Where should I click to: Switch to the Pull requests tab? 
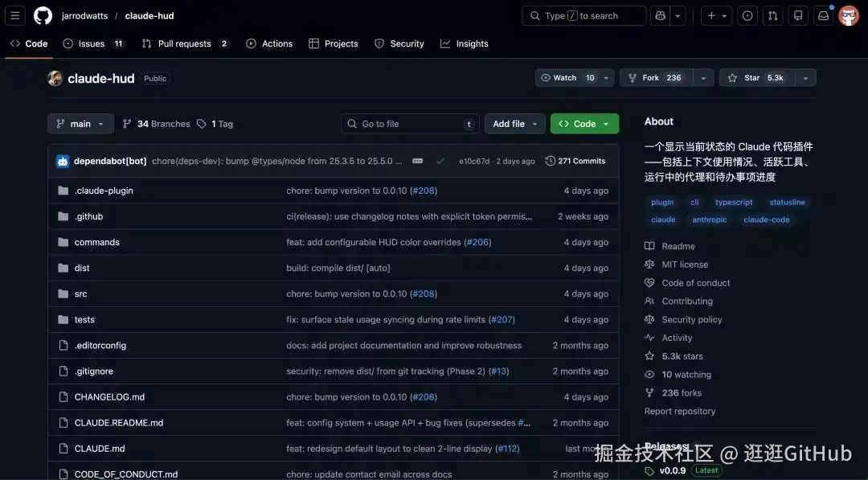point(185,43)
